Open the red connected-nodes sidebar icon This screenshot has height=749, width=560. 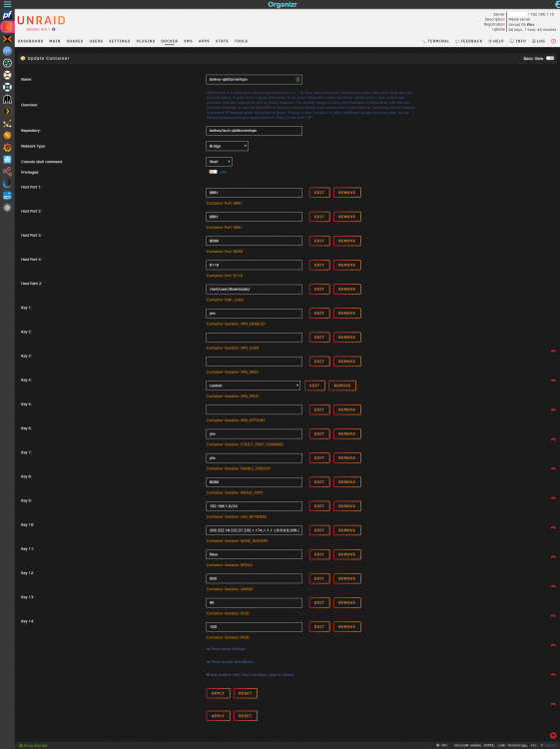tap(7, 172)
